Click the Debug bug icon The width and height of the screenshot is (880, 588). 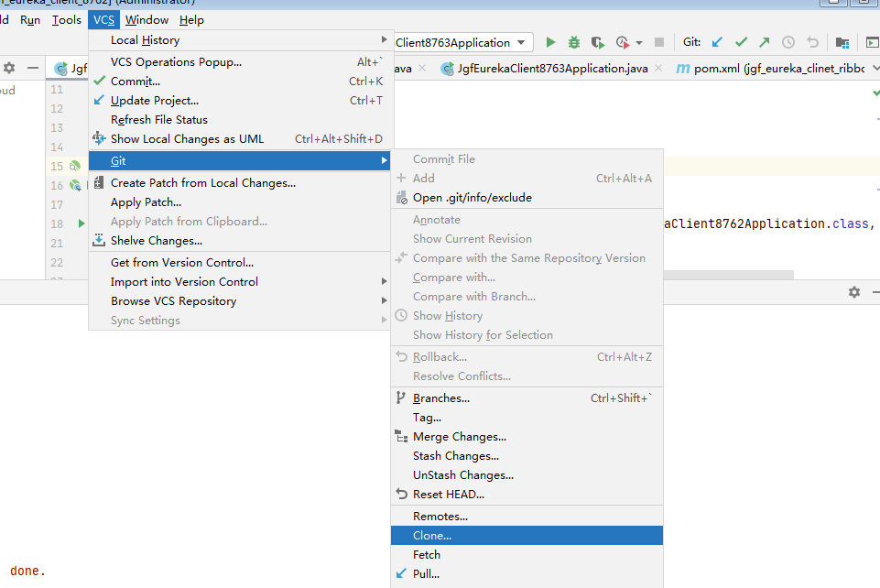pyautogui.click(x=573, y=42)
